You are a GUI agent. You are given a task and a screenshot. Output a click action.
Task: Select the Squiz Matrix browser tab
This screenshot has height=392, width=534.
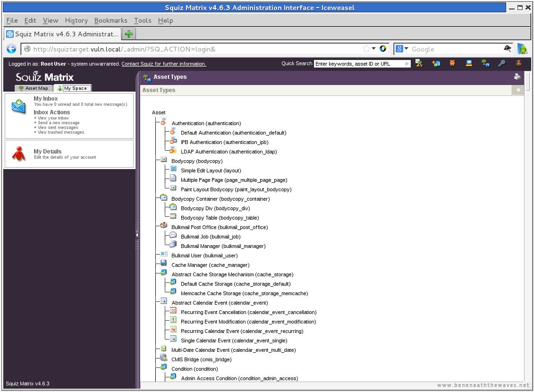click(63, 34)
